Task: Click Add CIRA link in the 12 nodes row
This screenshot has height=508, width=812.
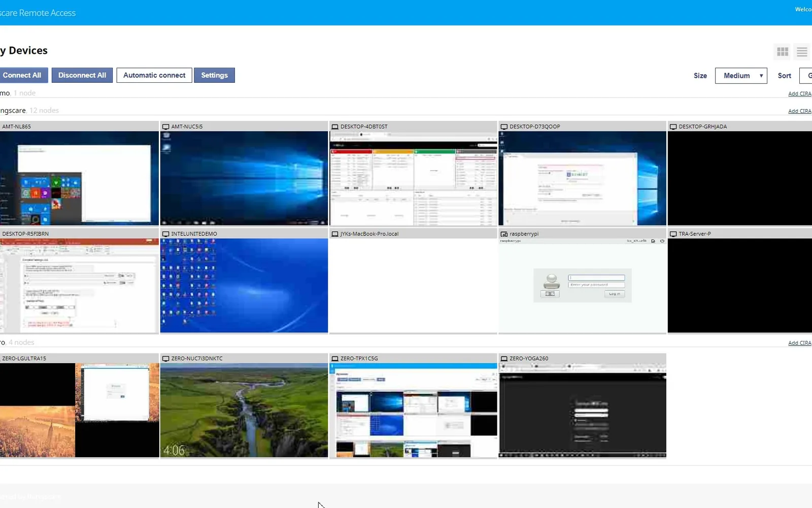Action: point(800,111)
